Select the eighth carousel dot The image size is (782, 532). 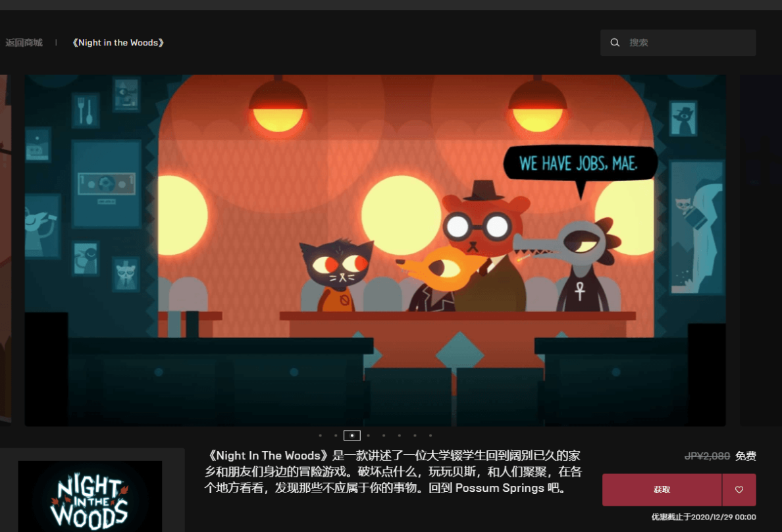click(430, 436)
